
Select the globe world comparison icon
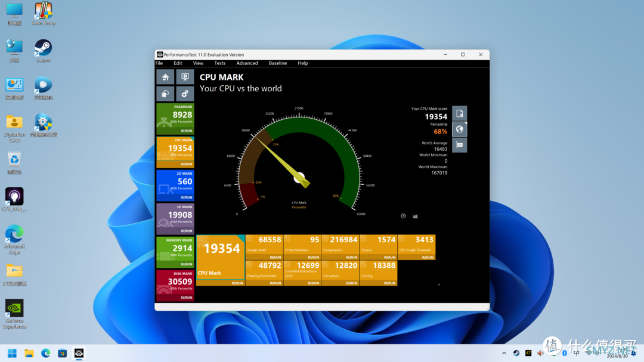460,129
